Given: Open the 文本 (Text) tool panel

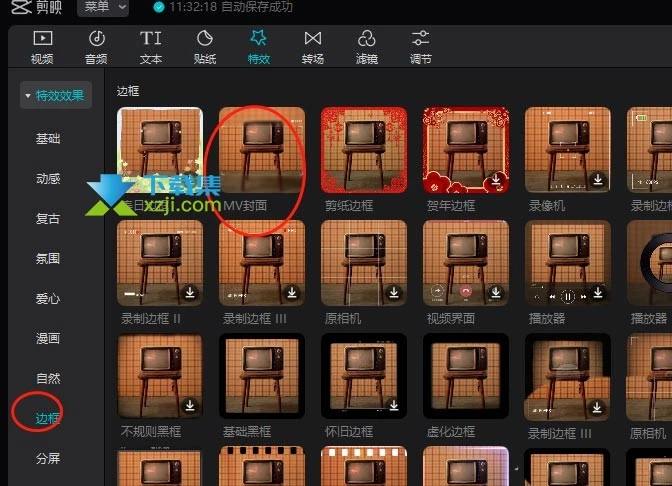Looking at the screenshot, I should (x=150, y=46).
